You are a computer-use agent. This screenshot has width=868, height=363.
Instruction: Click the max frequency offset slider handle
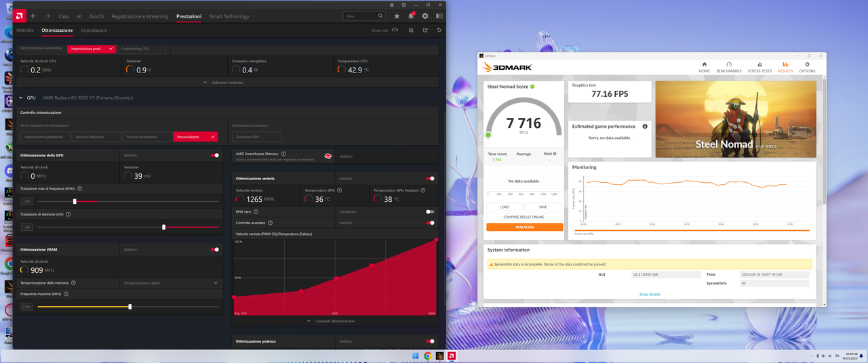tap(75, 201)
